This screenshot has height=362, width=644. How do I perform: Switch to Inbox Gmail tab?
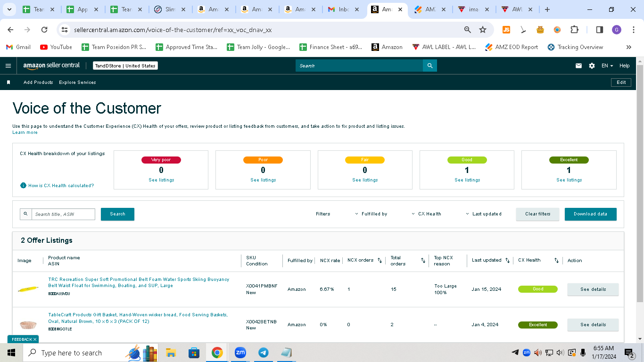(344, 9)
